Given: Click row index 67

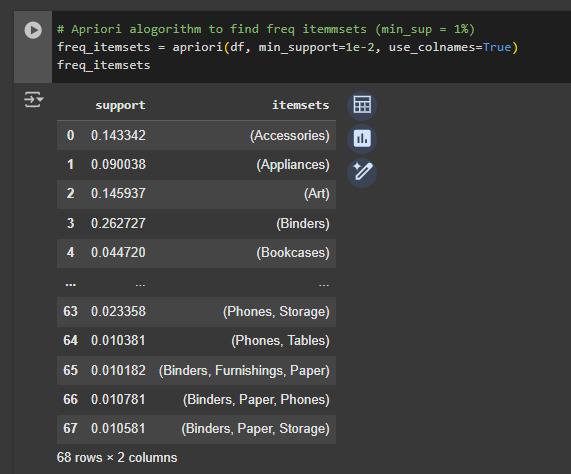Looking at the screenshot, I should (70, 428).
